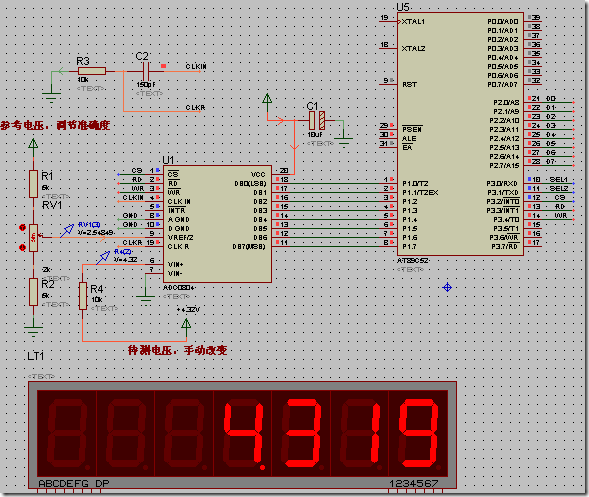Viewport: 589px width, 497px height.
Task: Click ground symbol left of R3
Action: 51,97
